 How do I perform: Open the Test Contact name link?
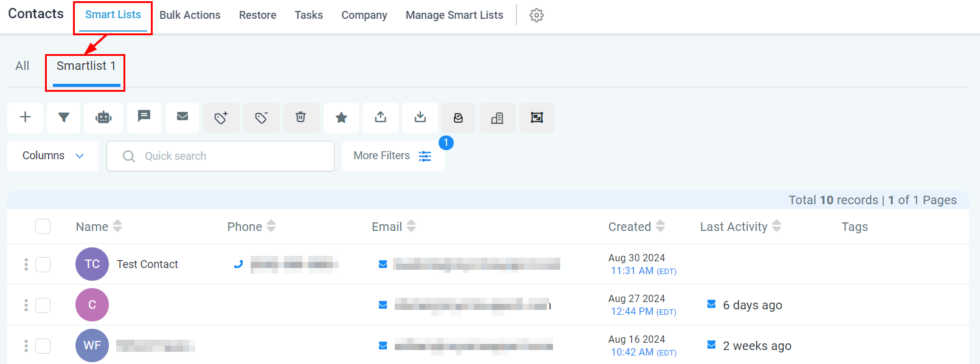(x=147, y=264)
